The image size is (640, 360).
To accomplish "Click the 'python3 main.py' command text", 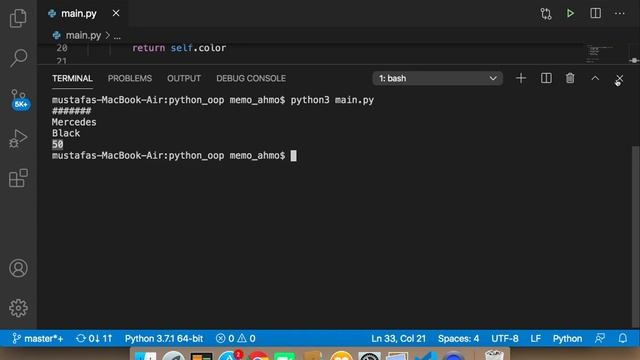I will [332, 100].
